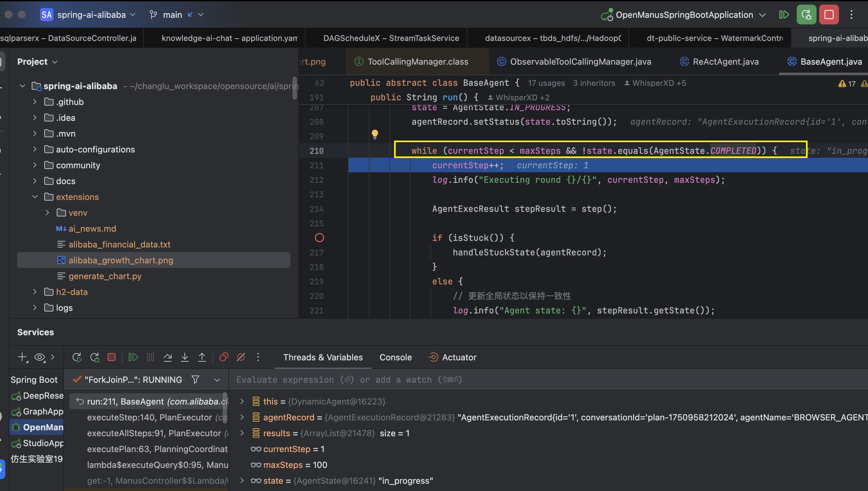This screenshot has height=491, width=868.
Task: Click the thread filter funnel icon
Action: pos(195,380)
